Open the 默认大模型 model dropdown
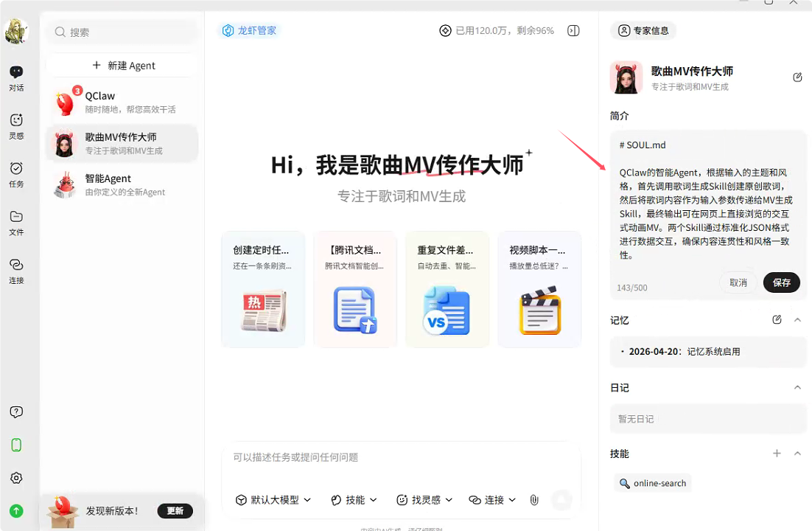Viewport: 812px width, 531px height. pos(273,500)
